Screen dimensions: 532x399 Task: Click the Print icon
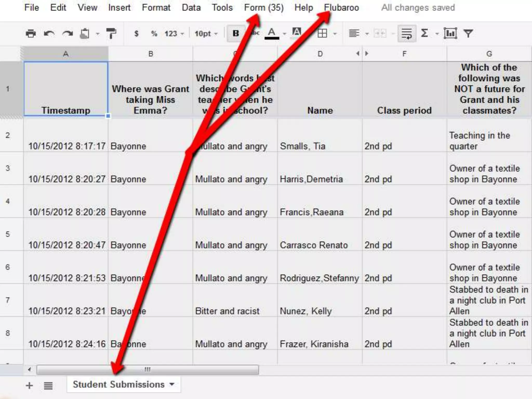click(31, 34)
